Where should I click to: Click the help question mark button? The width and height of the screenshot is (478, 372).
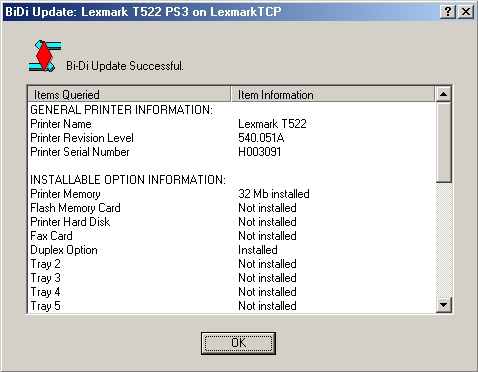coord(448,12)
